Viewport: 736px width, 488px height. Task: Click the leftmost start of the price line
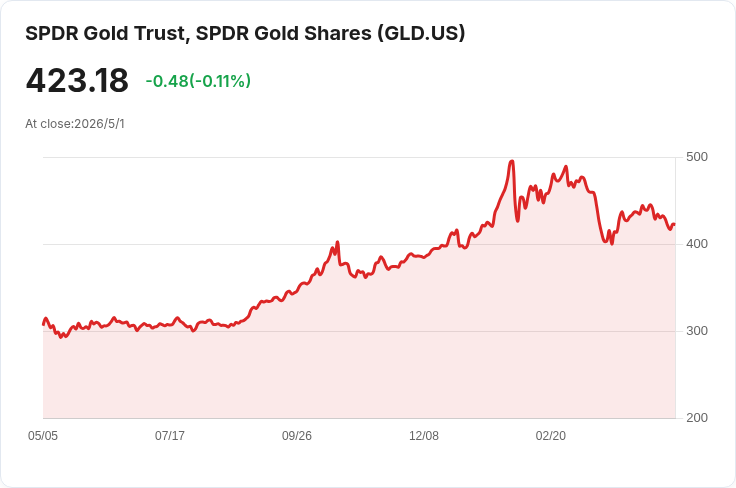click(44, 324)
